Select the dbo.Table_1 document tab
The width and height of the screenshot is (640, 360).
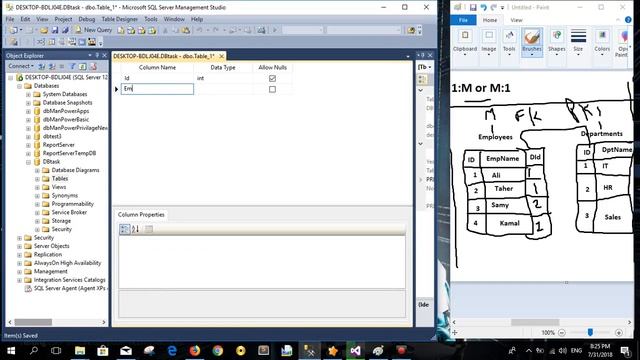coord(164,56)
